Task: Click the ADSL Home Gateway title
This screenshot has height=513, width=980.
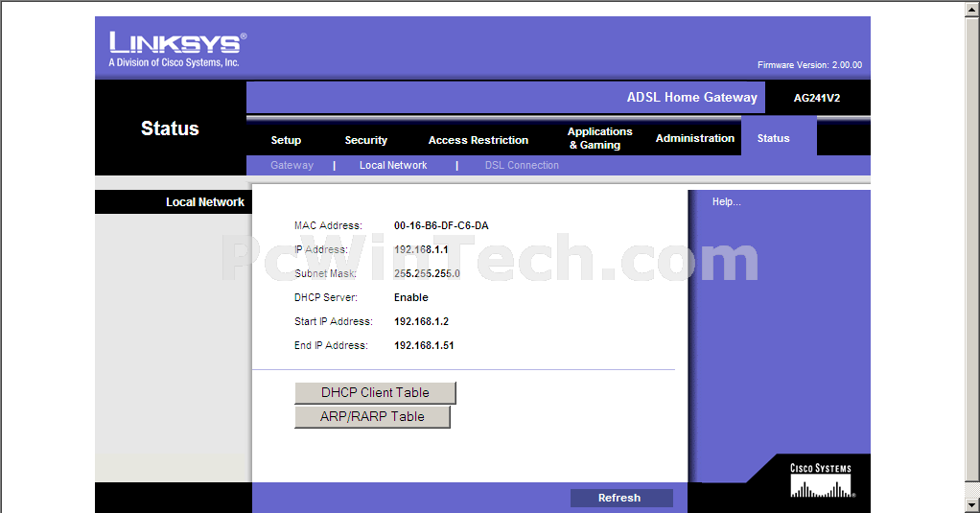Action: coord(692,98)
